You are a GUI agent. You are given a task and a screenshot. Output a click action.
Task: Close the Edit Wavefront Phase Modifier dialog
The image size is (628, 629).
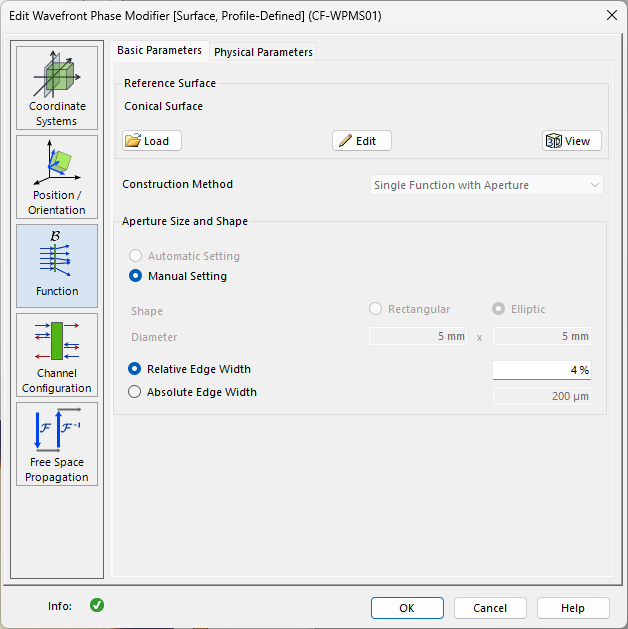coord(612,16)
